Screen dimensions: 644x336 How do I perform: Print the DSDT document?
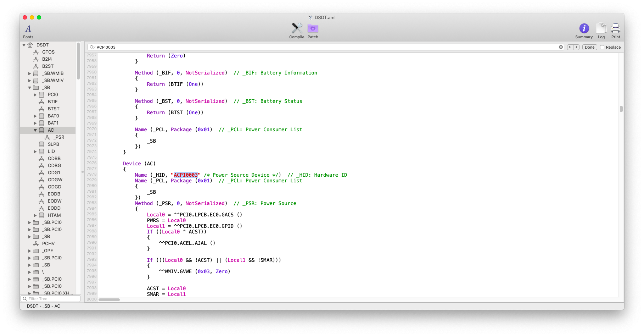coord(616,29)
